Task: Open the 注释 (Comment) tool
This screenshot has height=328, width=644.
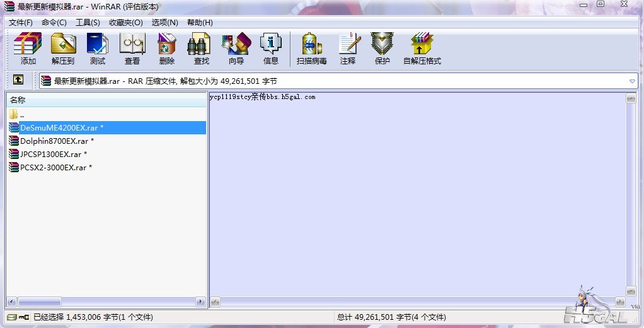Action: [x=348, y=44]
